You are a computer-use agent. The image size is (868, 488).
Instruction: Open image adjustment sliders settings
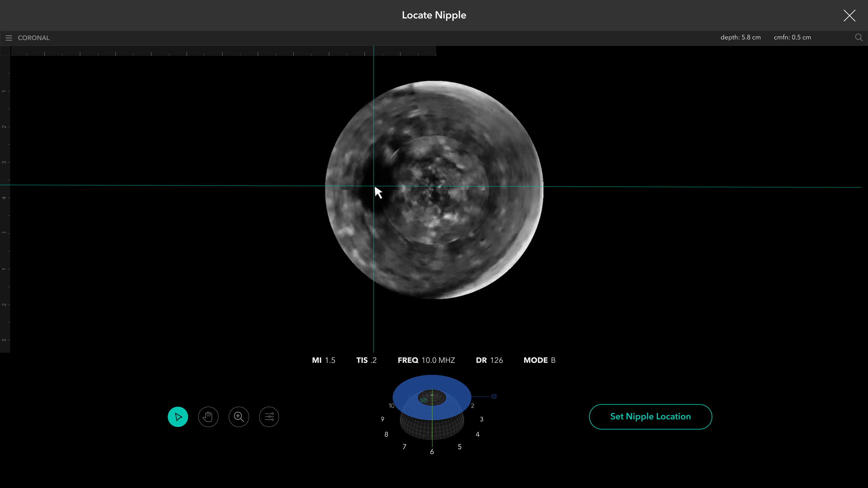269,417
